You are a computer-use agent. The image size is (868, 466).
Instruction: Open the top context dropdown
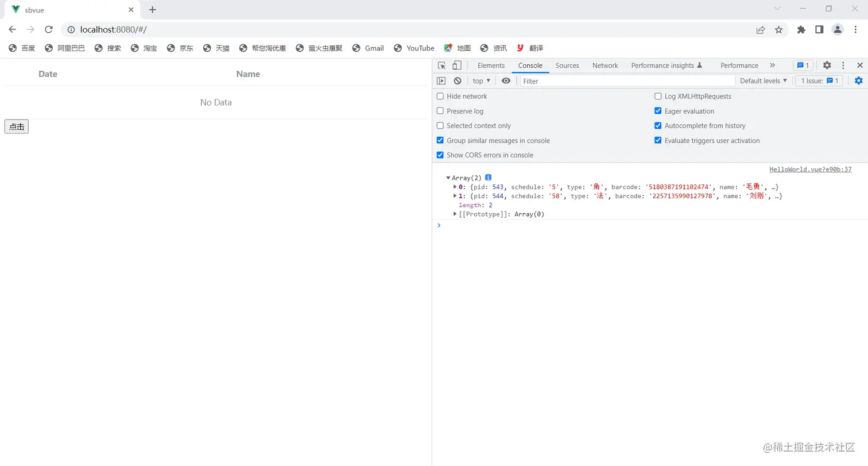(x=482, y=81)
